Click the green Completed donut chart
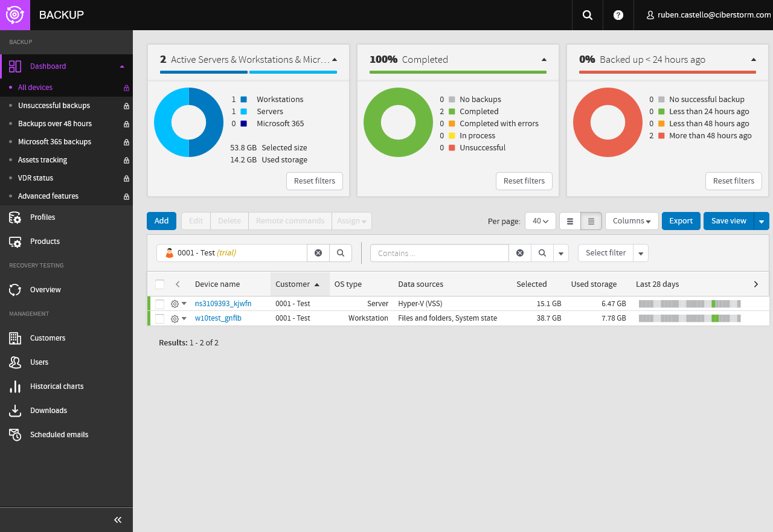Screen dimensions: 773x532 click(399, 123)
